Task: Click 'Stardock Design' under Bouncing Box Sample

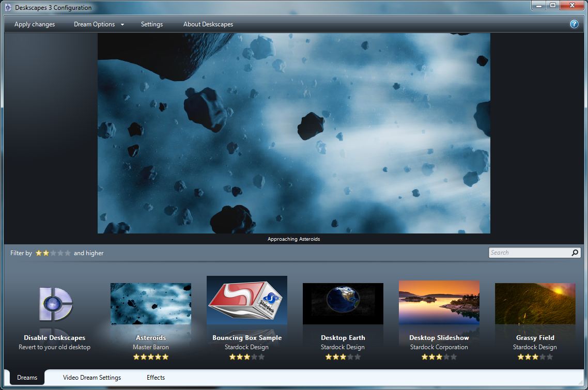Action: click(x=247, y=347)
